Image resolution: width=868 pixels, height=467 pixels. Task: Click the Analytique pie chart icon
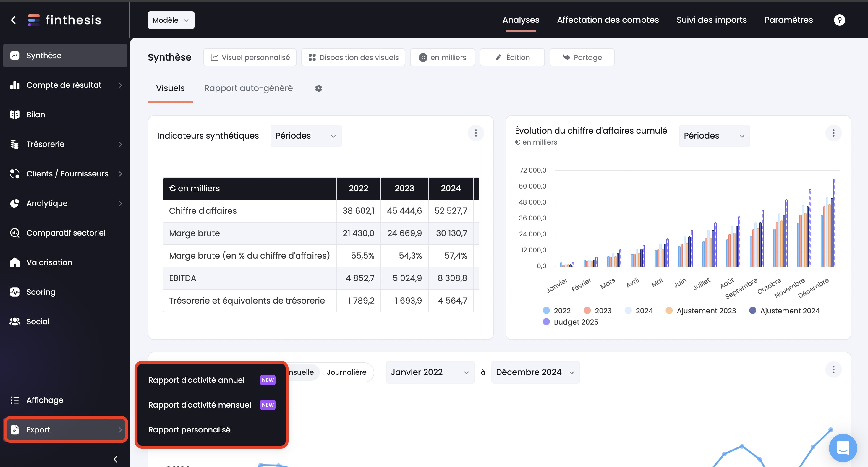tap(15, 204)
